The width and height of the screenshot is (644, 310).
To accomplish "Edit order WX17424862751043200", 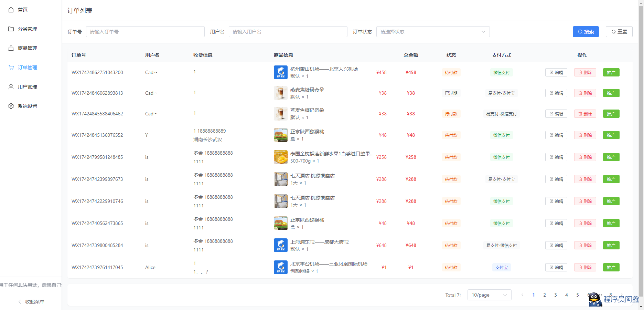I will pos(556,72).
